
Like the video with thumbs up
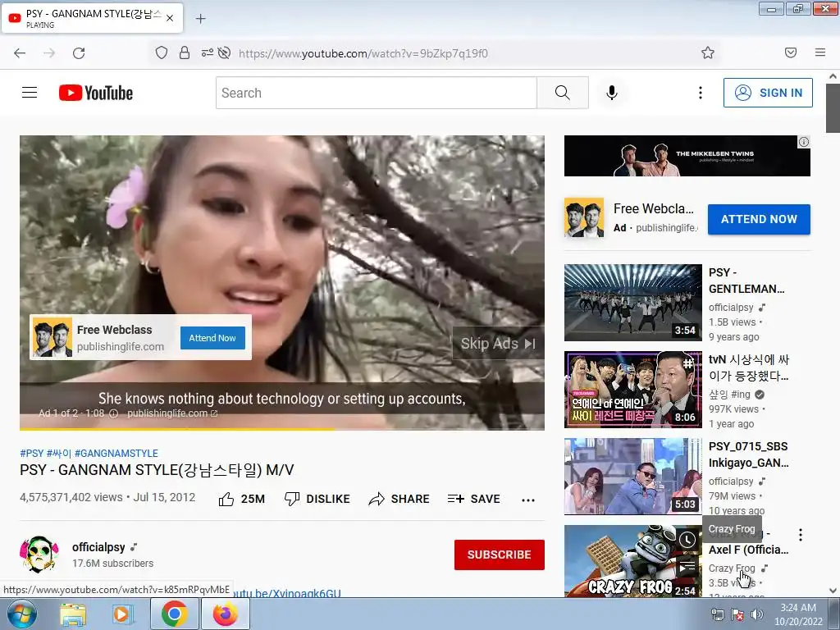[x=242, y=500]
